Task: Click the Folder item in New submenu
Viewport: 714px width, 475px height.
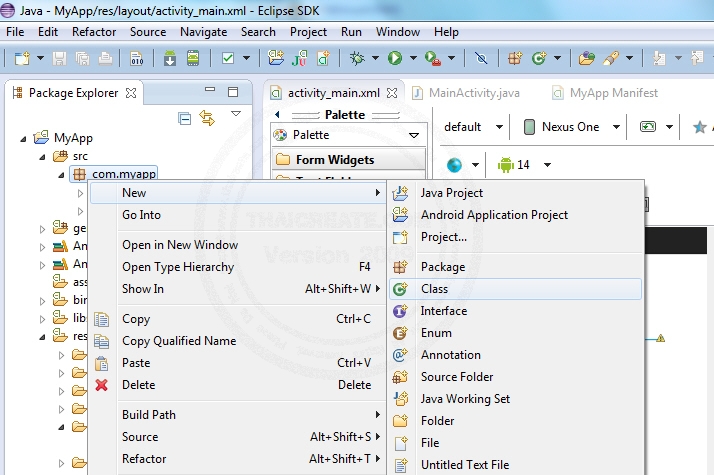Action: pyautogui.click(x=515, y=421)
